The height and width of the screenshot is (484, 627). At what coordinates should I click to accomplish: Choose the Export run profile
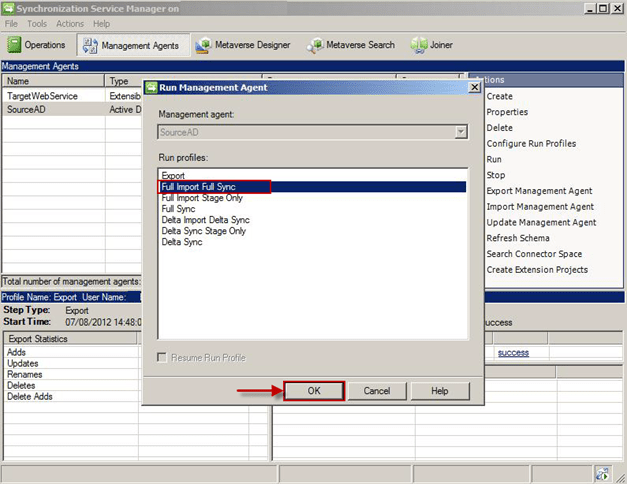coord(173,176)
